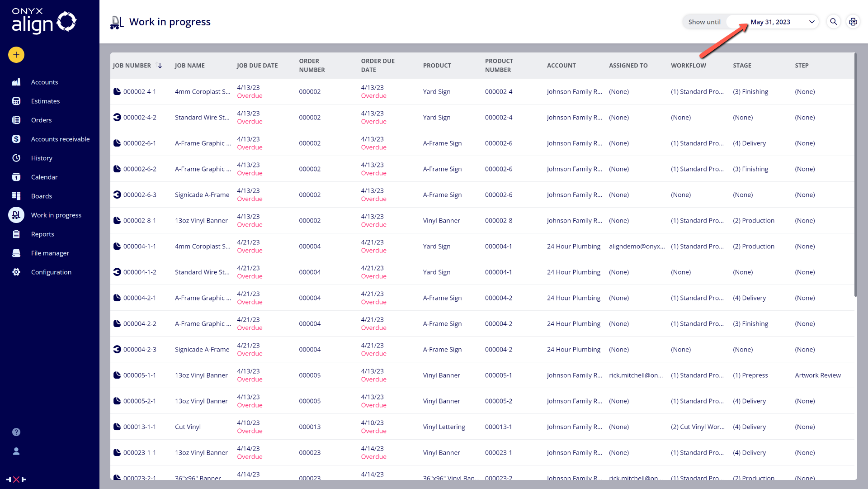
Task: Click Artwork Review step cell
Action: [x=818, y=375]
